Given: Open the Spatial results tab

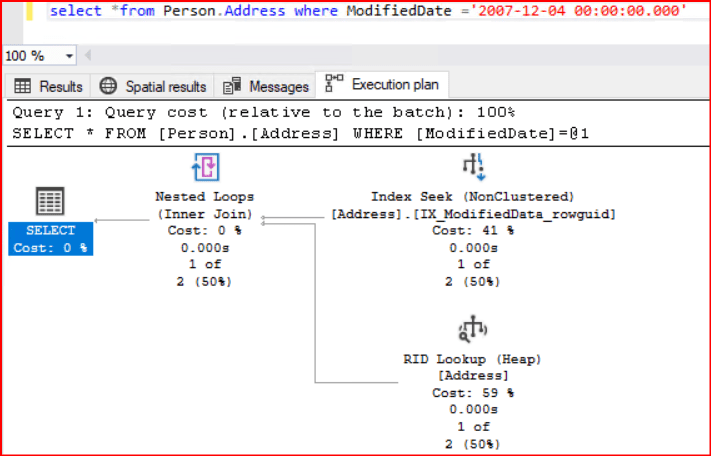Looking at the screenshot, I should coord(154,86).
